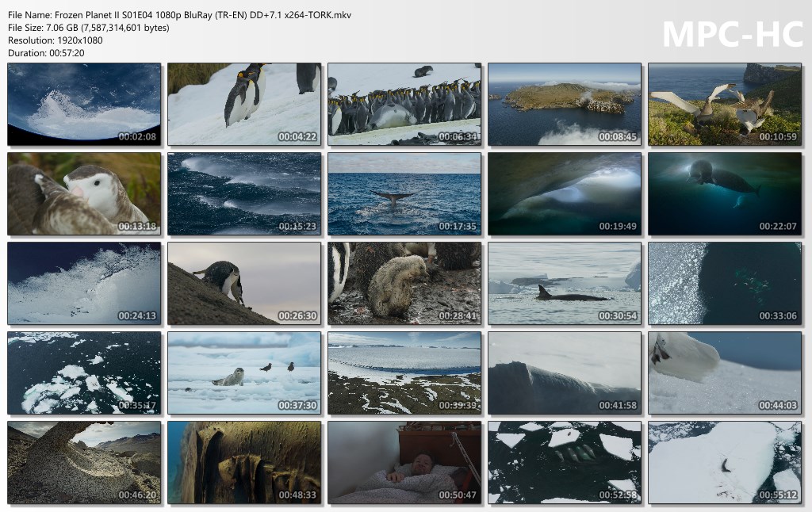Select the penguin thumbnail at 00:04:22
This screenshot has width=812, height=512.
tap(244, 104)
